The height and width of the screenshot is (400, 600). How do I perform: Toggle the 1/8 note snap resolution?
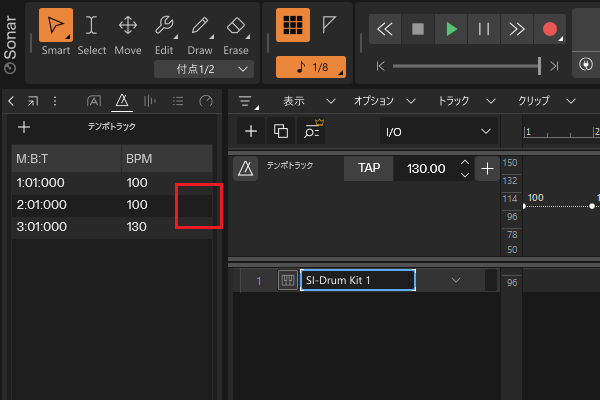311,68
